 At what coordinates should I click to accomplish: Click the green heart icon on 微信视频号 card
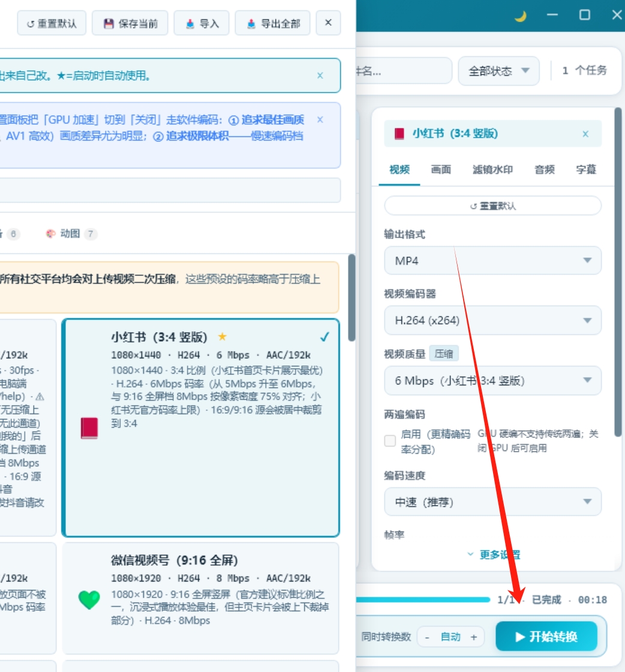coord(89,599)
